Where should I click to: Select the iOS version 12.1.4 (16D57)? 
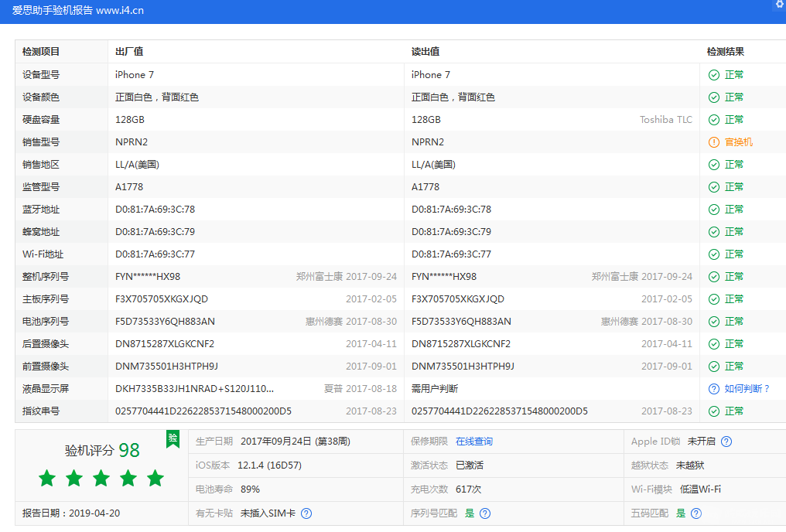coord(269,465)
